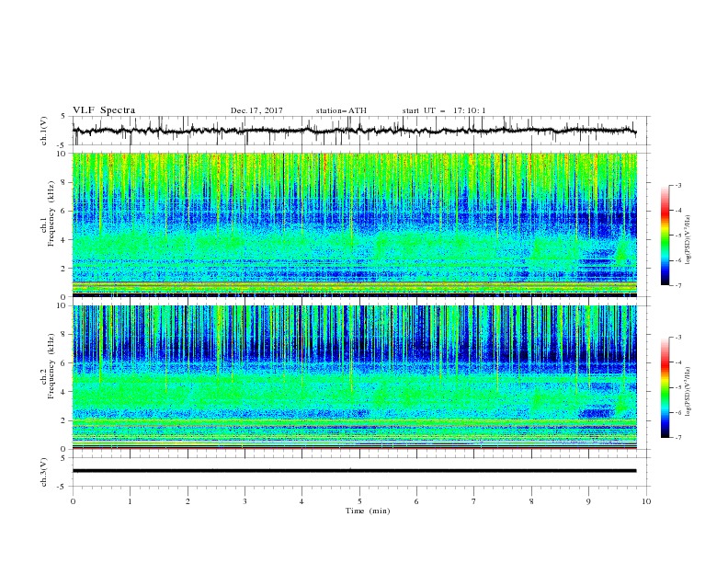Click the 'start UT = 17:10:1' text
Screen dimensions: 728x563
click(444, 110)
